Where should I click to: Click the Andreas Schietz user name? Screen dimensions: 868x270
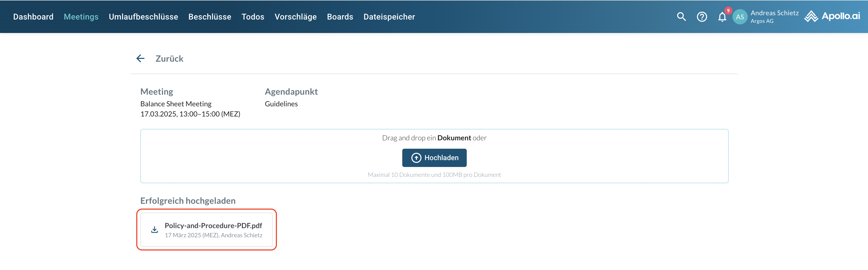click(x=774, y=13)
